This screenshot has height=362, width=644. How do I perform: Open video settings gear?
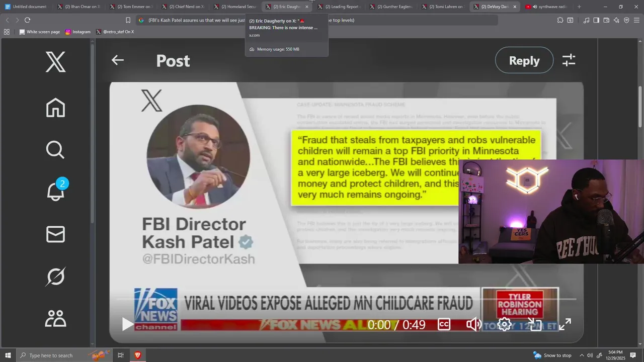[x=504, y=324]
